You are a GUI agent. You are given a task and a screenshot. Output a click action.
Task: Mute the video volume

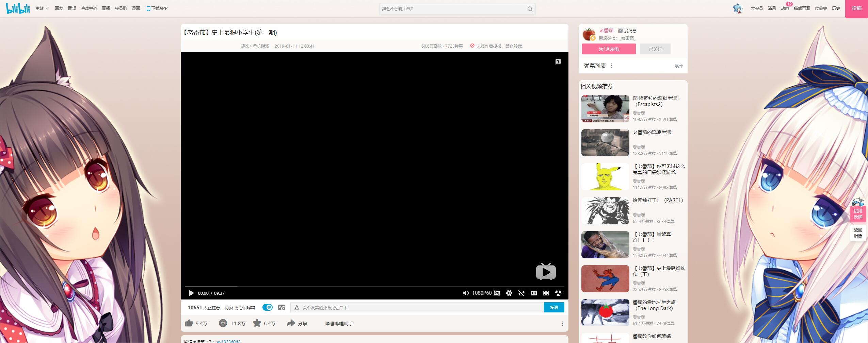pos(466,293)
